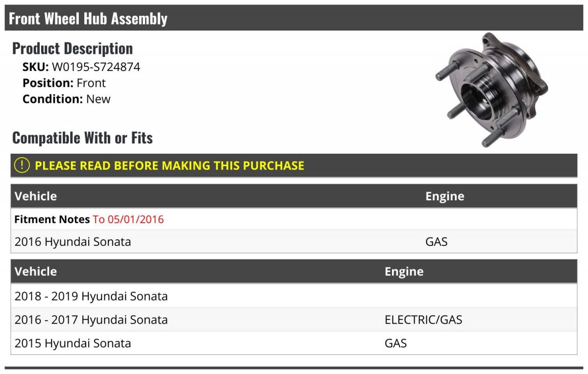The height and width of the screenshot is (374, 588).
Task: Select the 2018 - 2019 Hyundai Sonata row
Action: point(294,296)
